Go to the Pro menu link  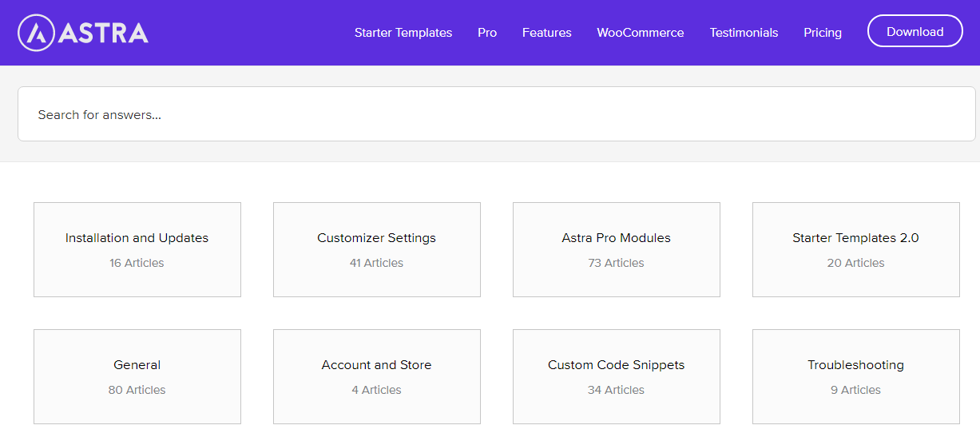pos(487,33)
